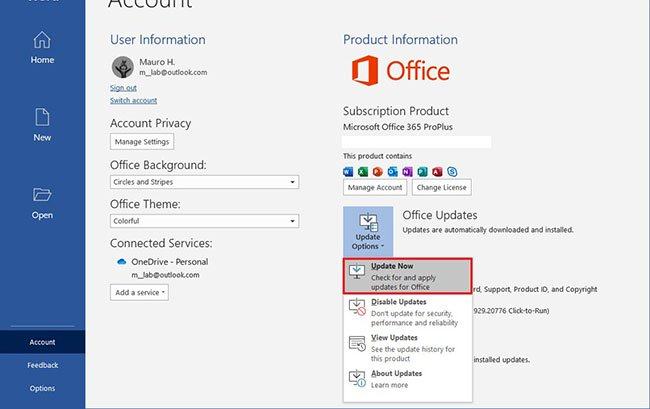650x409 pixels.
Task: Toggle the Update Options dropdown button
Action: [x=367, y=232]
